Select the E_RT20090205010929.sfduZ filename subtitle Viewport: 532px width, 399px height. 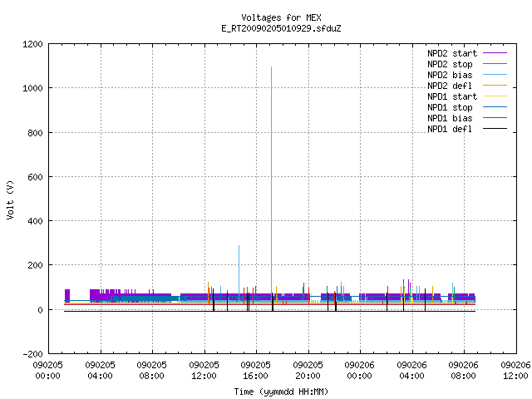tap(281, 28)
